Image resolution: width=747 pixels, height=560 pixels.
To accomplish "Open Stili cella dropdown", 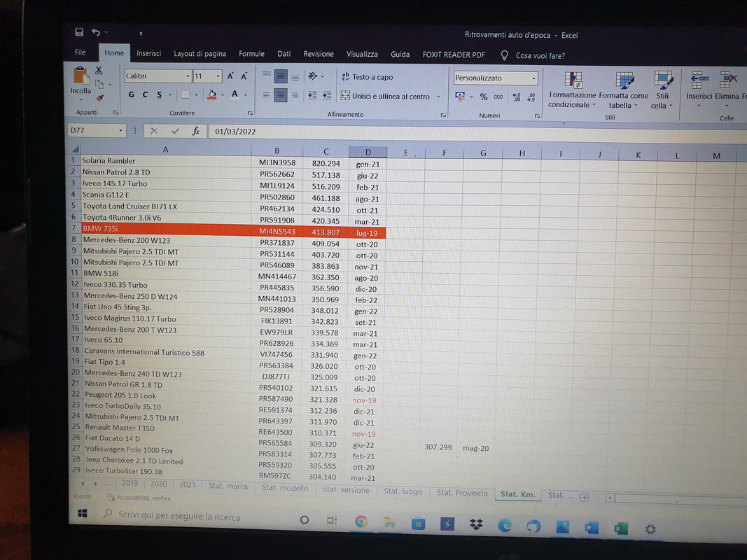I will (x=662, y=90).
